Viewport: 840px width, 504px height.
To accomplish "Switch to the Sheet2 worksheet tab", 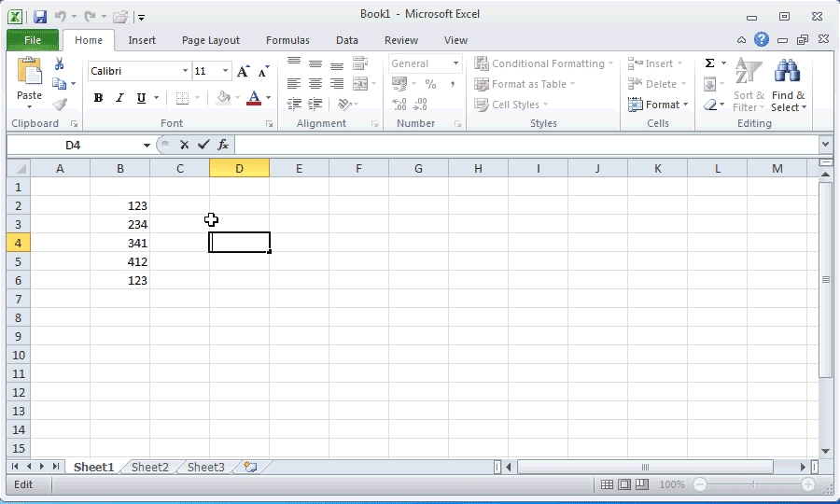I will [x=150, y=467].
